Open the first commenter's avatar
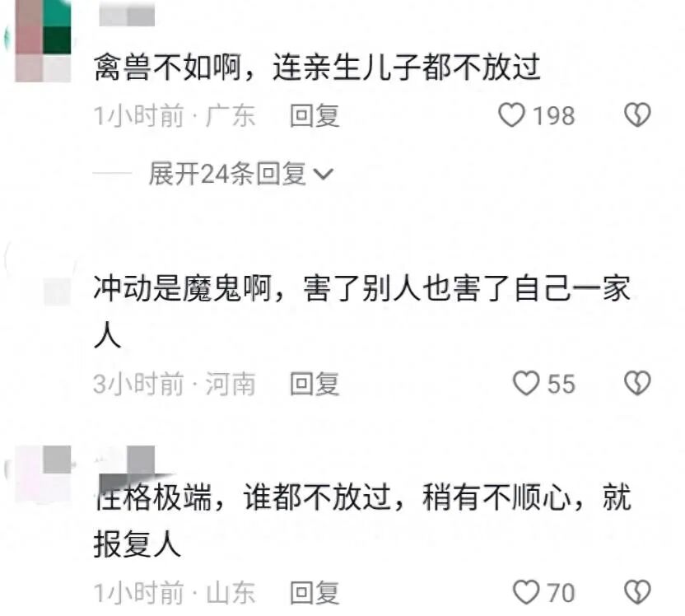This screenshot has height=616, width=685. (x=43, y=40)
